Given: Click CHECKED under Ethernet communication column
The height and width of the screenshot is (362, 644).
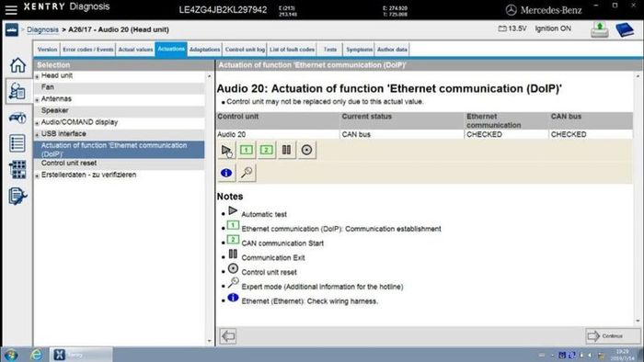Looking at the screenshot, I should pyautogui.click(x=484, y=134).
